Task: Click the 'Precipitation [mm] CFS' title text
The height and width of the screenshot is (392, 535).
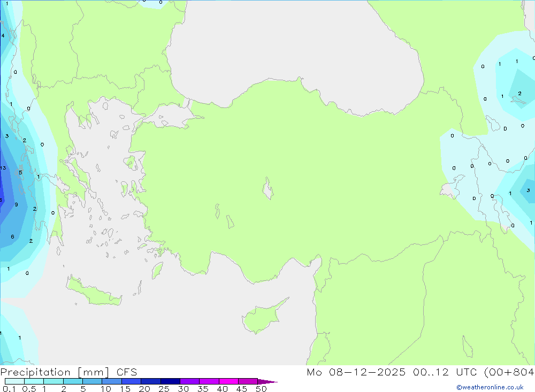Action: coord(68,372)
